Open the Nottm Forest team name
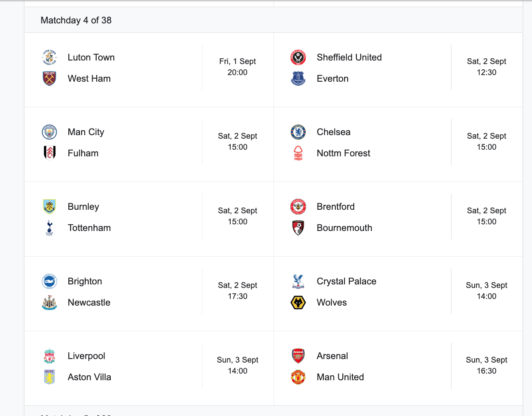Screen dimensions: 532x416 click(343, 153)
